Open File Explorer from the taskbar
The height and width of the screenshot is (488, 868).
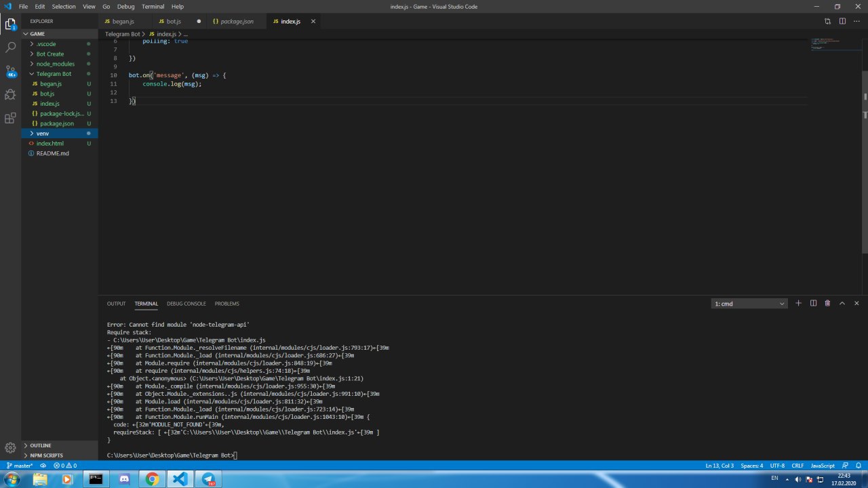[40, 479]
